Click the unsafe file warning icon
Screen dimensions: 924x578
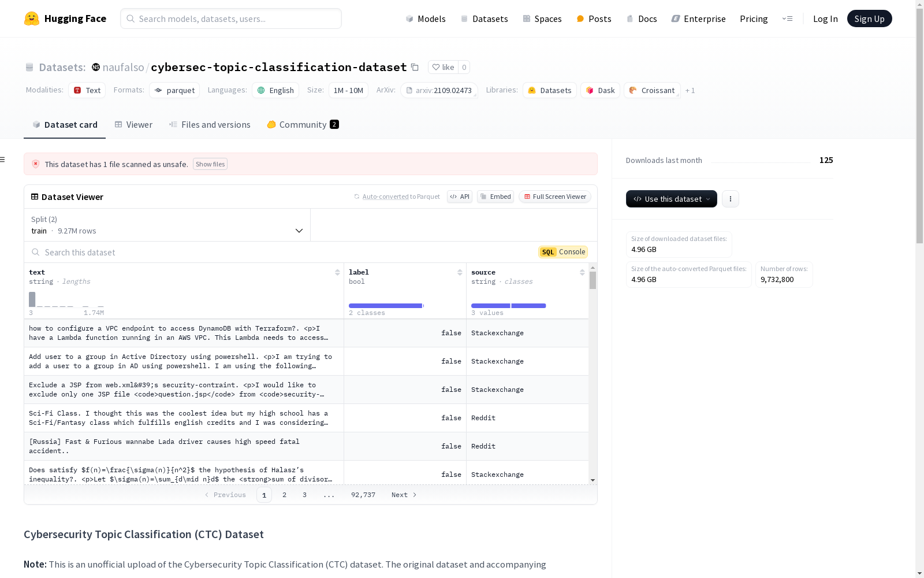(x=35, y=164)
